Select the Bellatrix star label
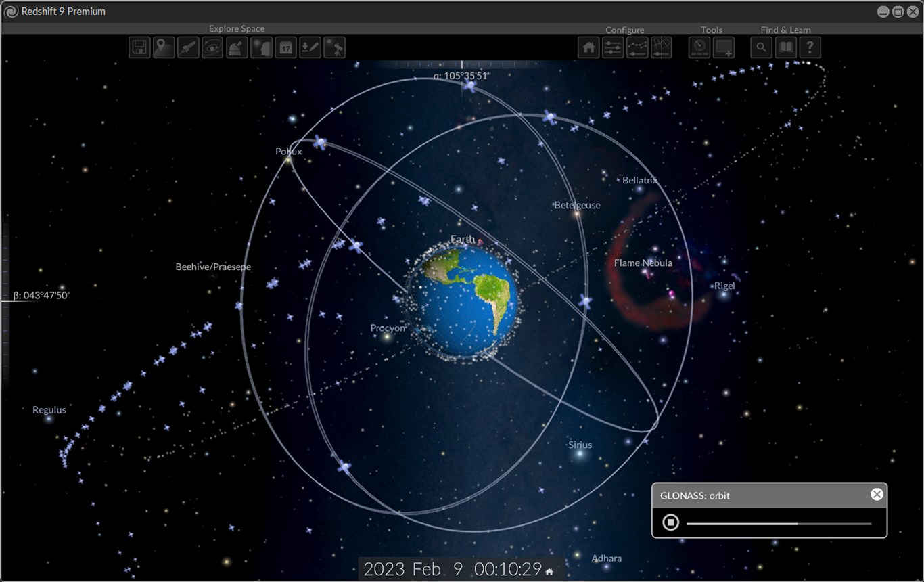 (x=640, y=181)
